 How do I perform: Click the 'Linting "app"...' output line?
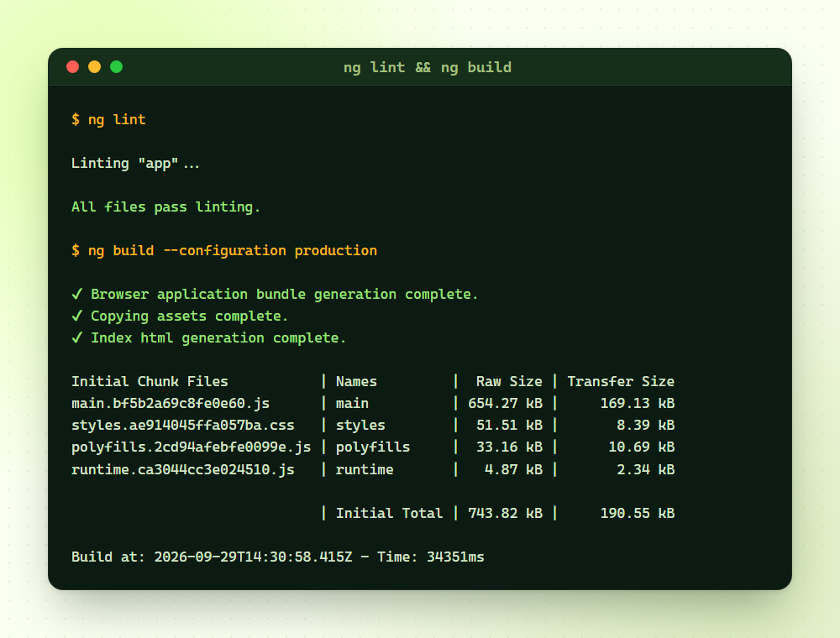[x=135, y=163]
